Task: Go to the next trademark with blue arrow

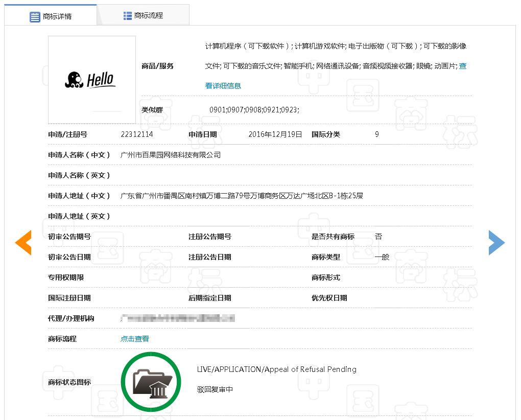Action: point(496,242)
